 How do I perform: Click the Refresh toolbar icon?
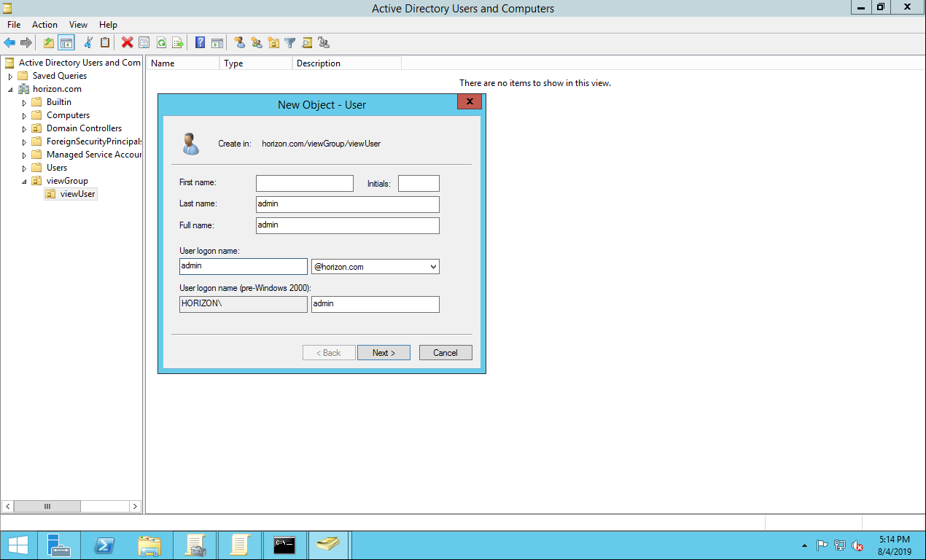click(161, 43)
